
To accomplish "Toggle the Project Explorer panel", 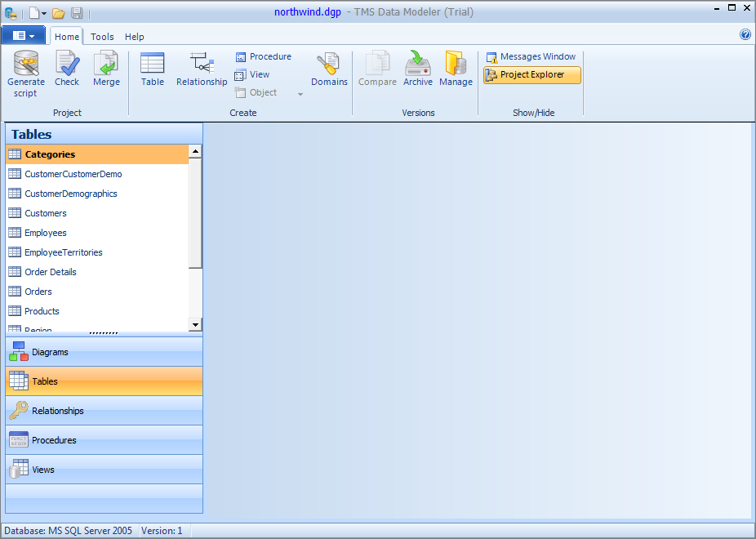I will 532,75.
